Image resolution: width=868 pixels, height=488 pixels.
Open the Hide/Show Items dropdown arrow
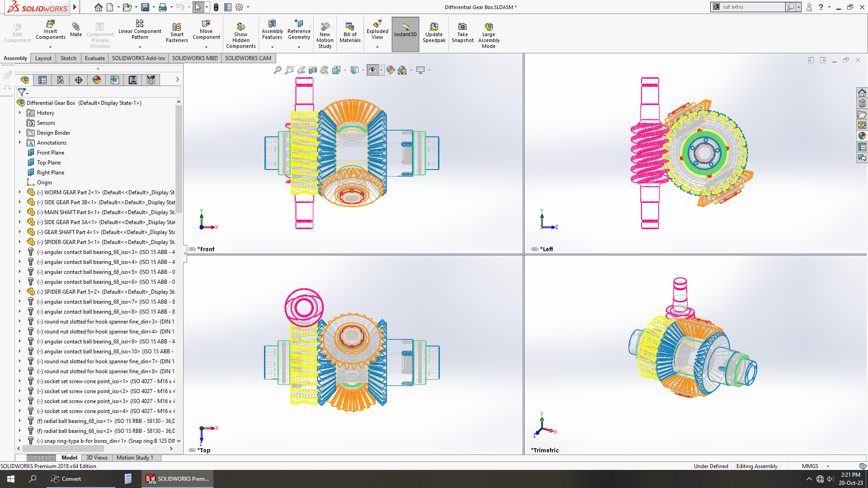tap(381, 70)
